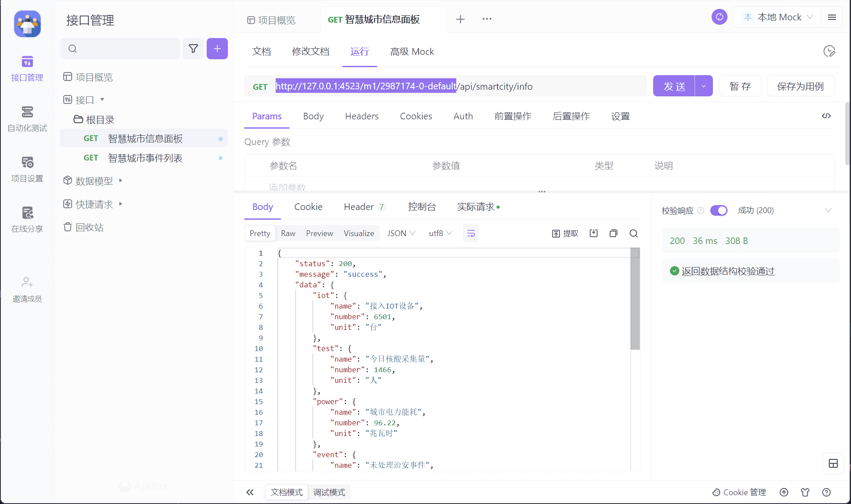Select Preview view
Viewport: 851px width, 504px height.
pos(320,233)
